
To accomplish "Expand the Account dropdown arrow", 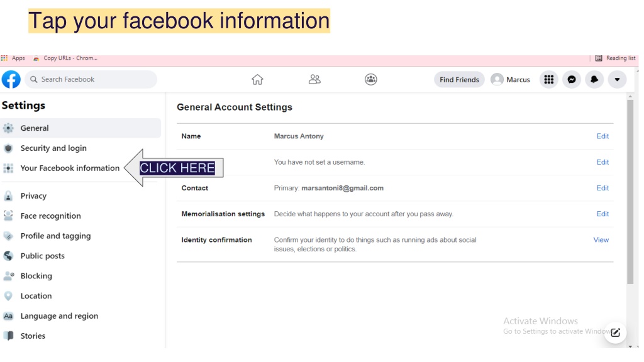I will tap(617, 79).
